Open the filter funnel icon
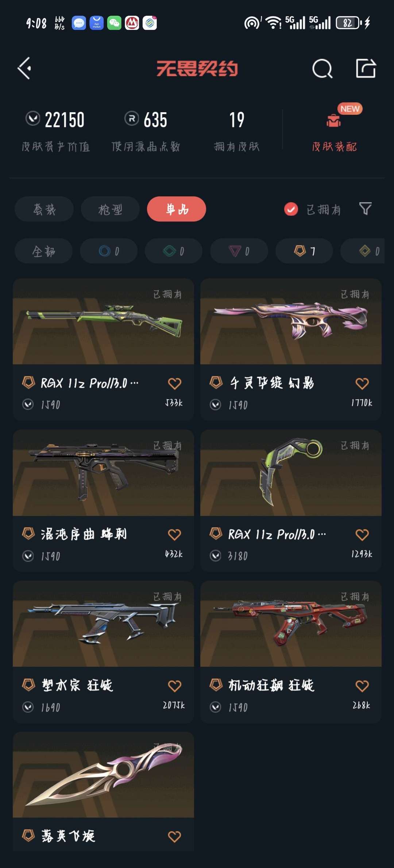The image size is (394, 868). coord(366,209)
